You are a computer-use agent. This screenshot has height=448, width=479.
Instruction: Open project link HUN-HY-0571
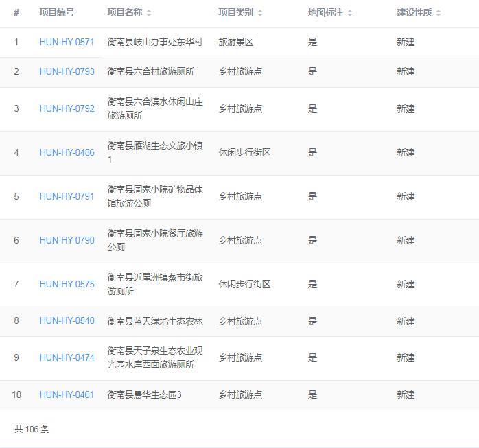coord(67,43)
